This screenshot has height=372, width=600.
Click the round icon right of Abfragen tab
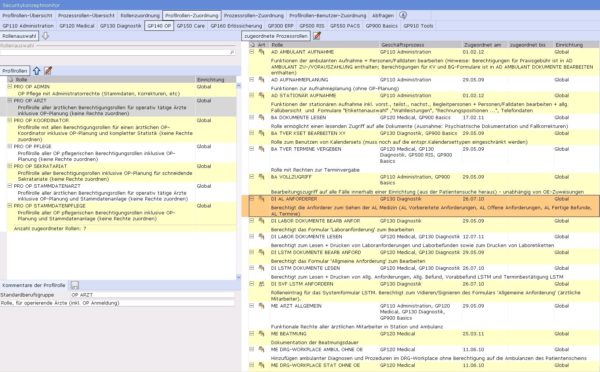[x=403, y=15]
